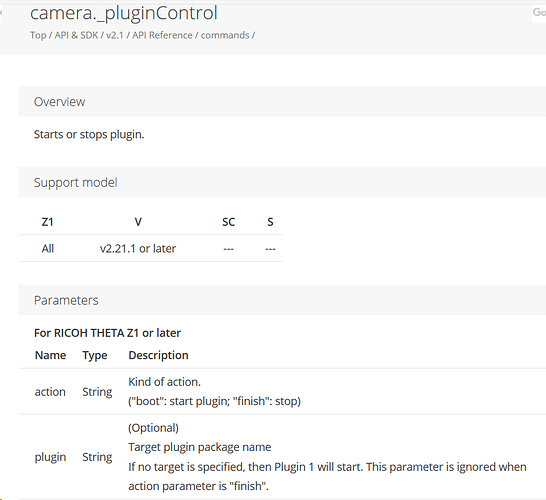This screenshot has width=546, height=500.
Task: Open the API & SDK breadcrumb link
Action: pos(77,35)
